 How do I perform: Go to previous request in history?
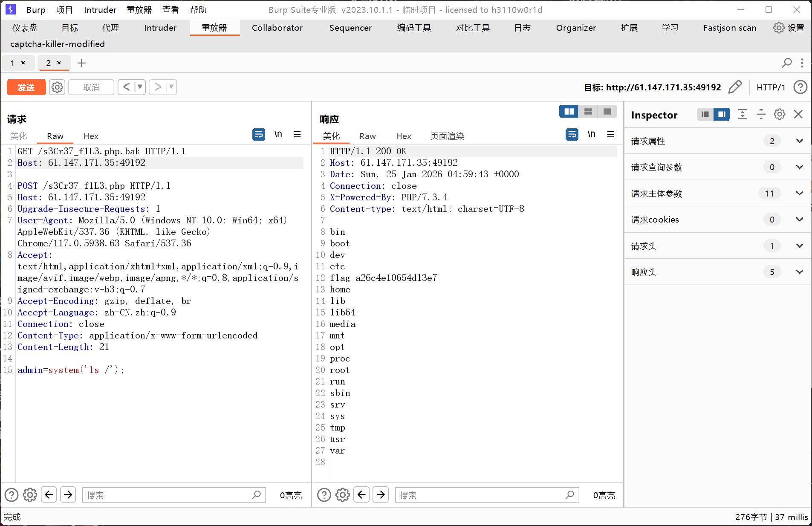pyautogui.click(x=127, y=87)
